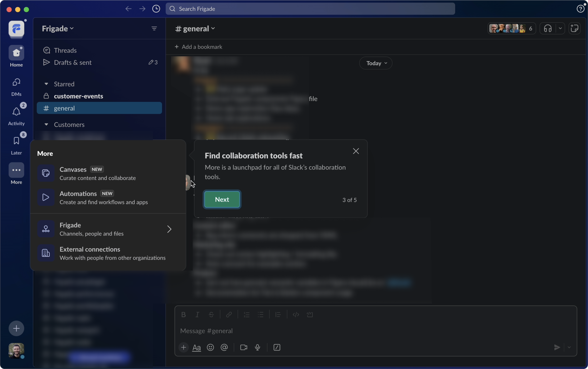Viewport: 588px width, 369px height.
Task: Toggle bulleted list formatting
Action: [x=261, y=315]
